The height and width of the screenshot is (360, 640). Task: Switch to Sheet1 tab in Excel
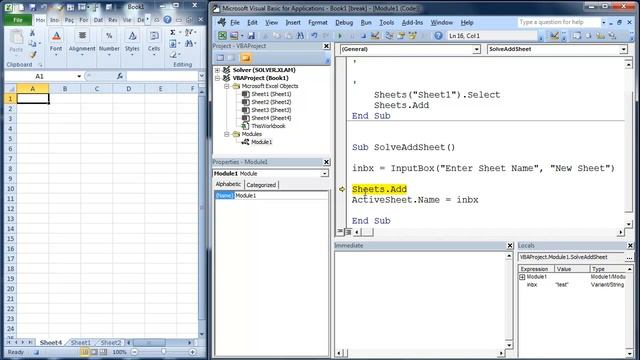[x=80, y=343]
